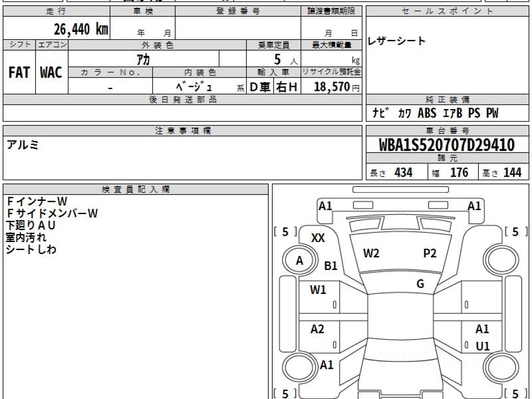The height and width of the screenshot is (399, 532).
Task: Select the height value 高さ 144
Action: 502,172
